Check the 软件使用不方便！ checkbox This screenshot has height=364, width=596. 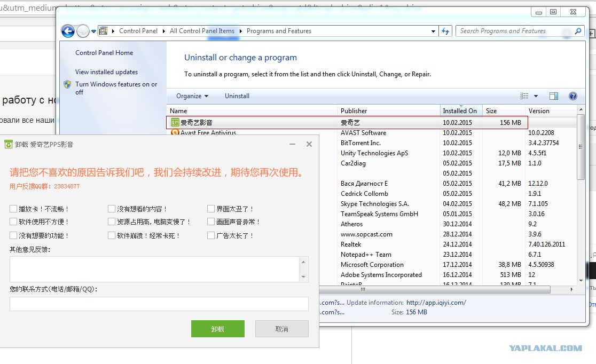tap(13, 221)
